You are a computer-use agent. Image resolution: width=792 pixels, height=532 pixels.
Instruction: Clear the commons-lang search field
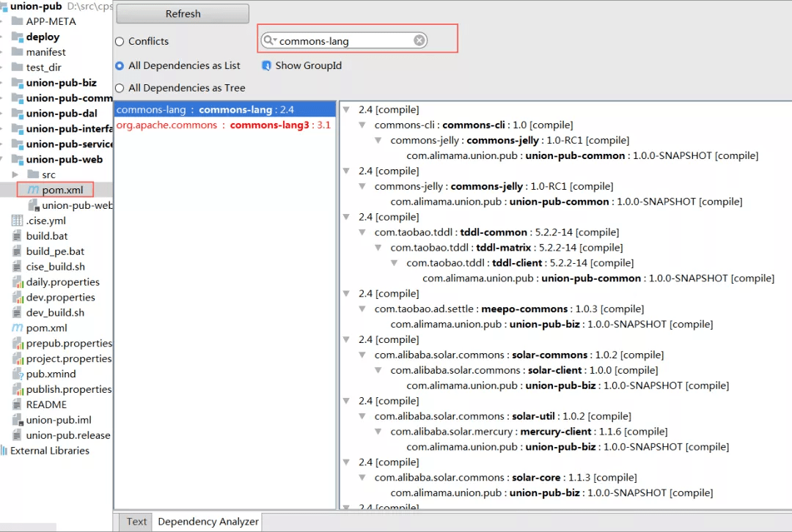pyautogui.click(x=419, y=40)
